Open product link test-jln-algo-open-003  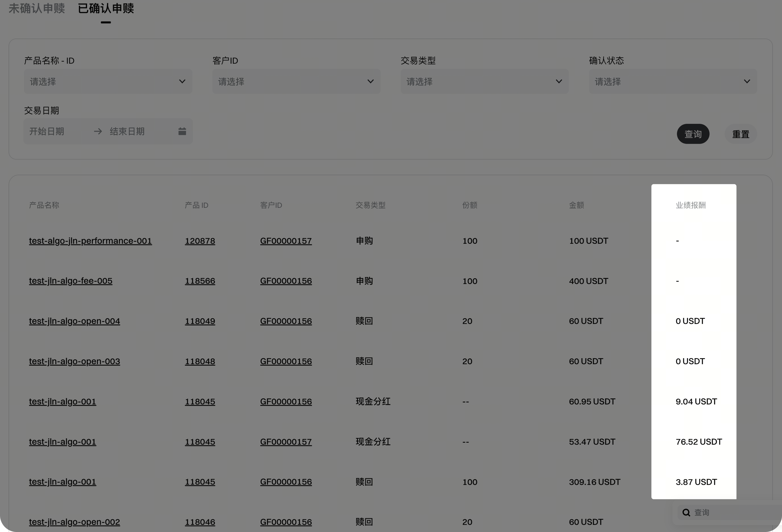(x=74, y=361)
